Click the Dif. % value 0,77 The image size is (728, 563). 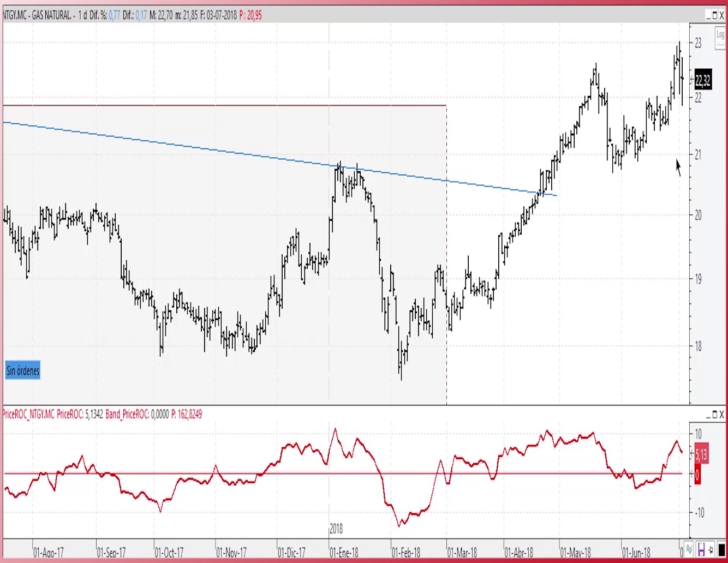[114, 15]
